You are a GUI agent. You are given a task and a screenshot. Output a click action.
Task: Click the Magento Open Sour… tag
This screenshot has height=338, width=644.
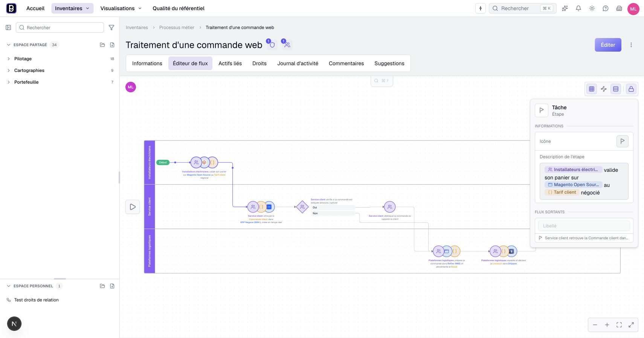pyautogui.click(x=573, y=185)
